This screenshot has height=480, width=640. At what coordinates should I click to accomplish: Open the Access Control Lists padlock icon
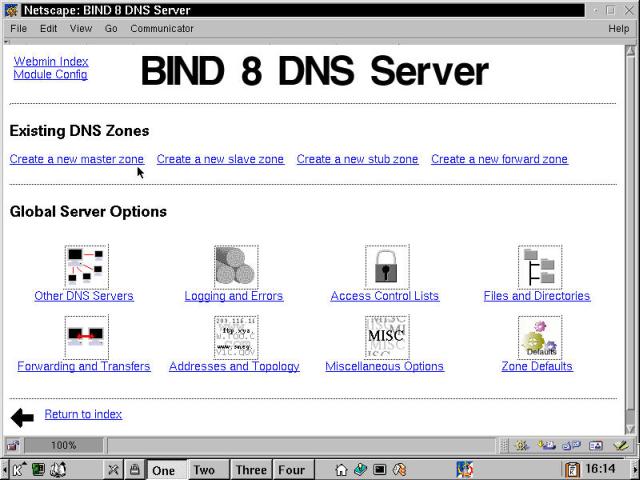click(x=386, y=266)
